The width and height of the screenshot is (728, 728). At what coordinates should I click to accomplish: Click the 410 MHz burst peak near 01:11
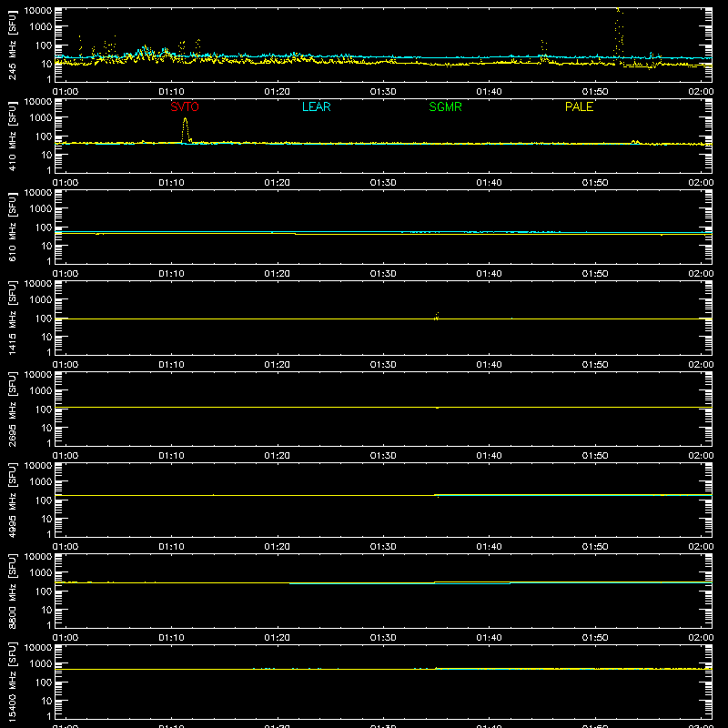[186, 120]
